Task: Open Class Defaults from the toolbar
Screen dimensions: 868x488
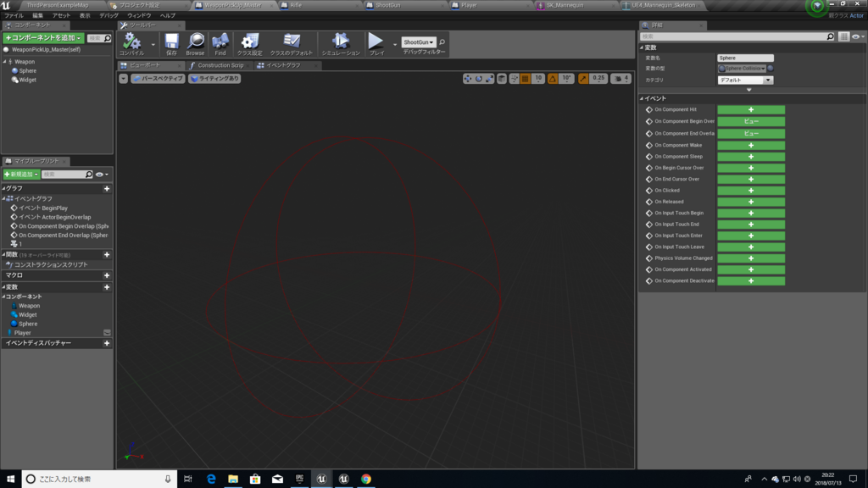Action: (x=292, y=44)
